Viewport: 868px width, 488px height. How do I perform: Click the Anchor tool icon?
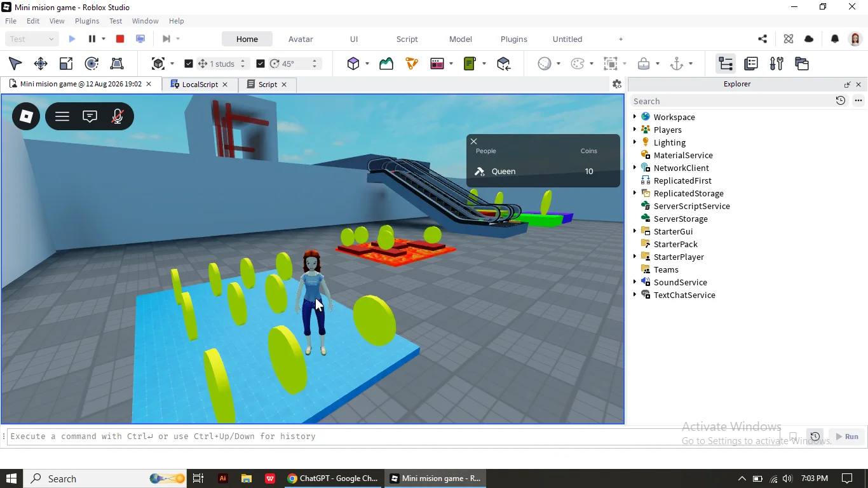[x=677, y=64]
